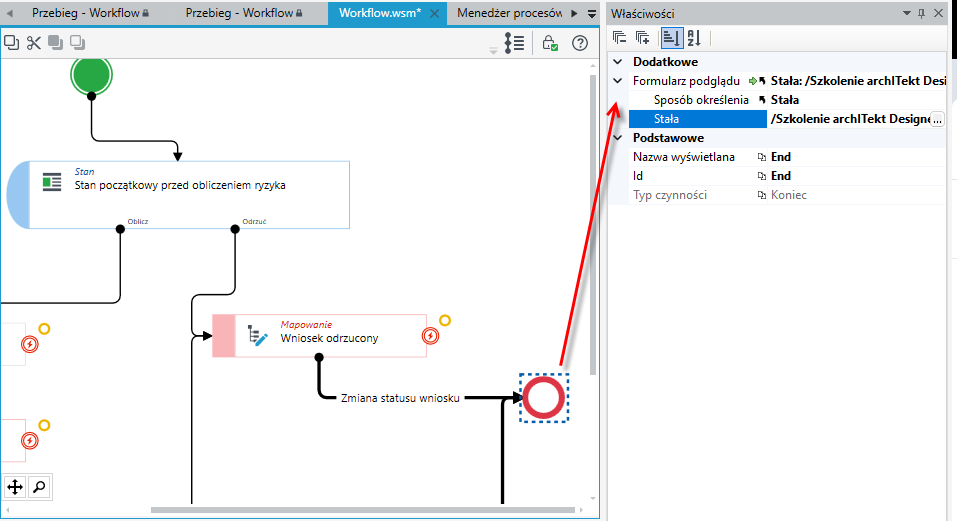
Task: Click the vertical scrollbar of the workflow canvas
Action: [593, 225]
